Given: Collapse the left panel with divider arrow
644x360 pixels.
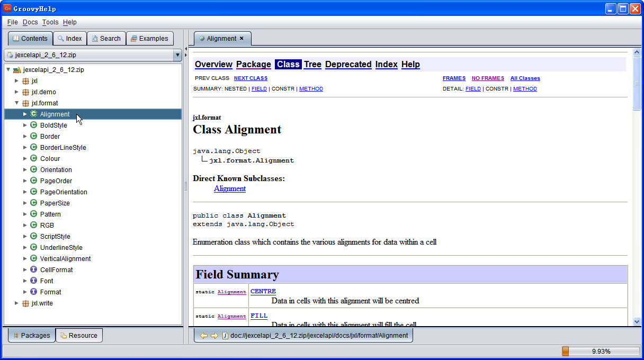Looking at the screenshot, I should [x=186, y=49].
